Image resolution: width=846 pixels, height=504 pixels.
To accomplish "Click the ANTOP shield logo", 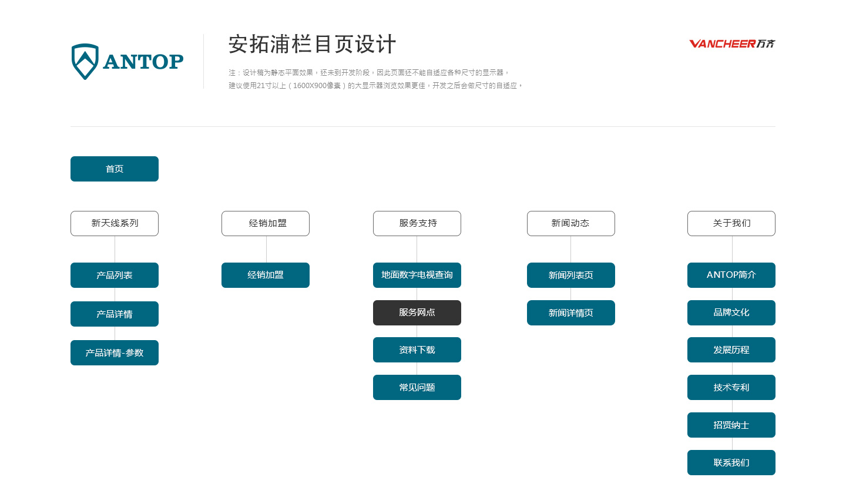I will point(127,61).
